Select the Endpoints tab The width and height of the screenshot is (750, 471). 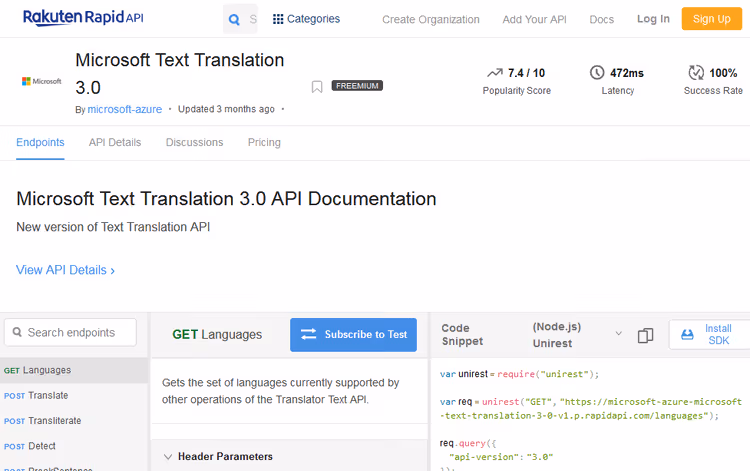[x=40, y=142]
